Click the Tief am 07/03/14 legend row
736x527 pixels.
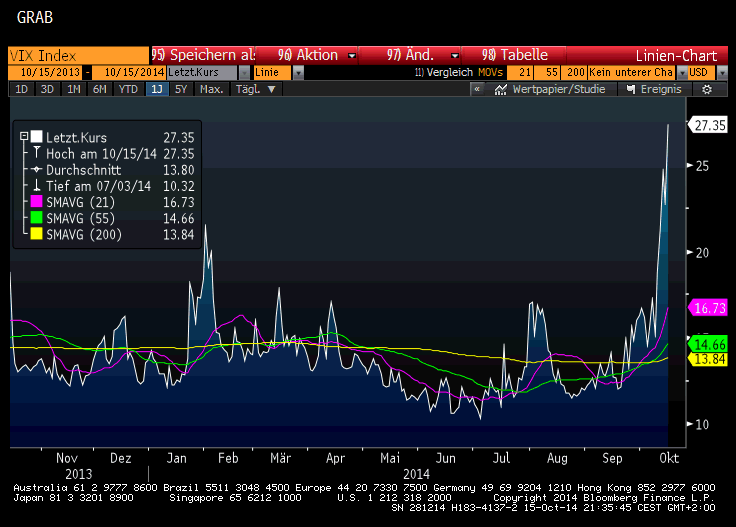click(113, 186)
